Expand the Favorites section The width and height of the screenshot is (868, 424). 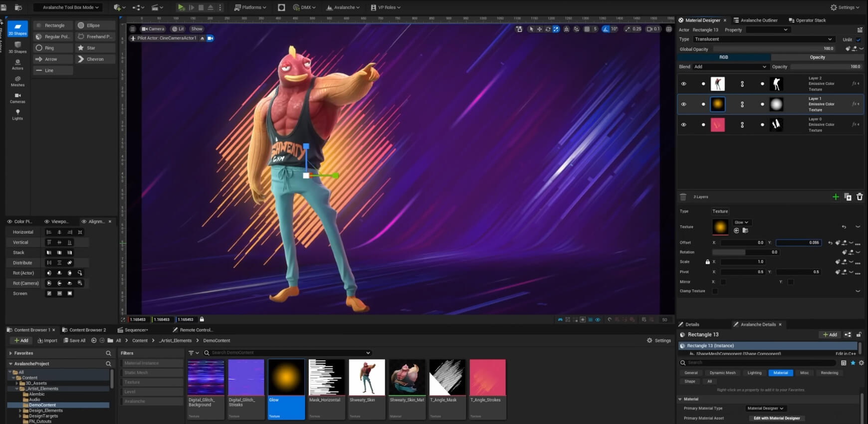[10, 353]
